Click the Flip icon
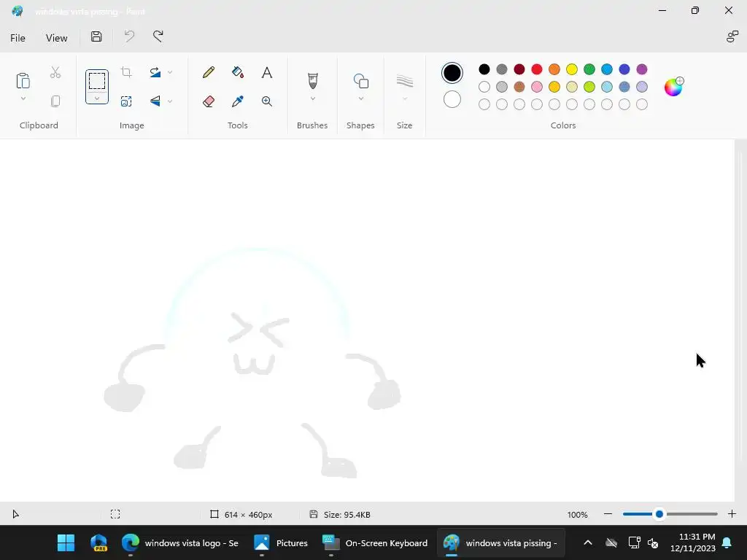 pyautogui.click(x=155, y=101)
